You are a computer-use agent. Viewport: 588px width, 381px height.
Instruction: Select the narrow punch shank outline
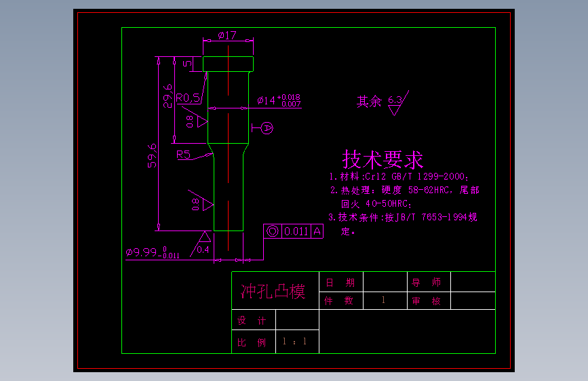[229, 193]
